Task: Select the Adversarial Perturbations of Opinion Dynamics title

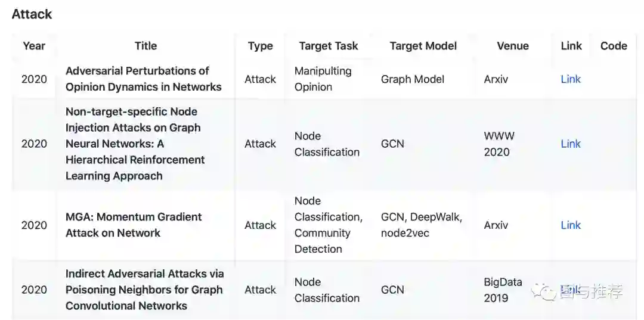Action: [143, 79]
